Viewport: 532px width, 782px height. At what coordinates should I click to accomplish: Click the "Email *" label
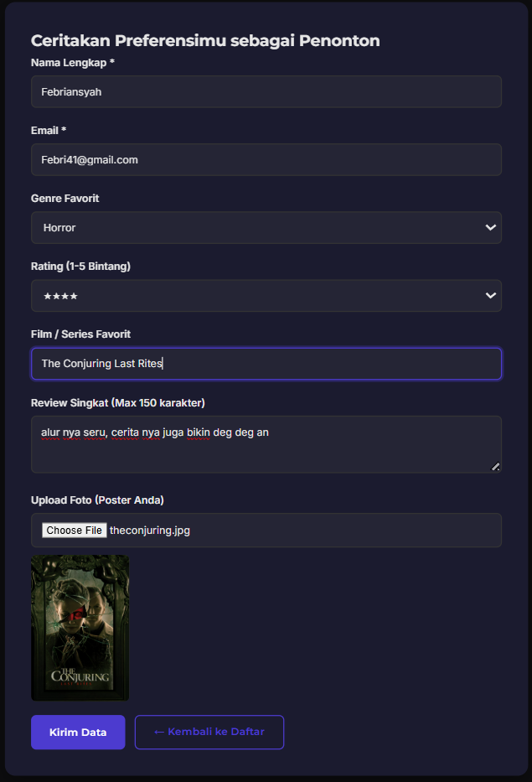click(49, 131)
